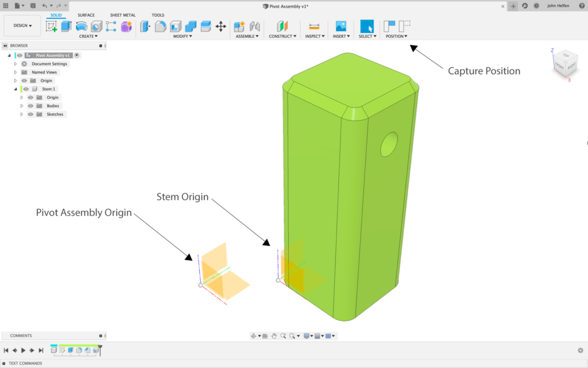Open the Revolve tool
This screenshot has height=368, width=588.
[81, 26]
